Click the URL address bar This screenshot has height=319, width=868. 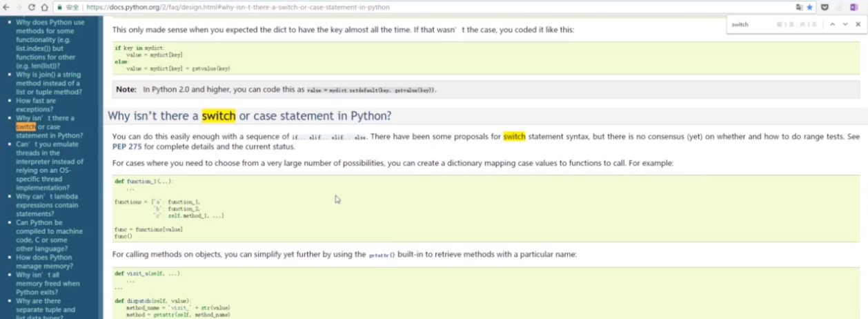tap(414, 7)
